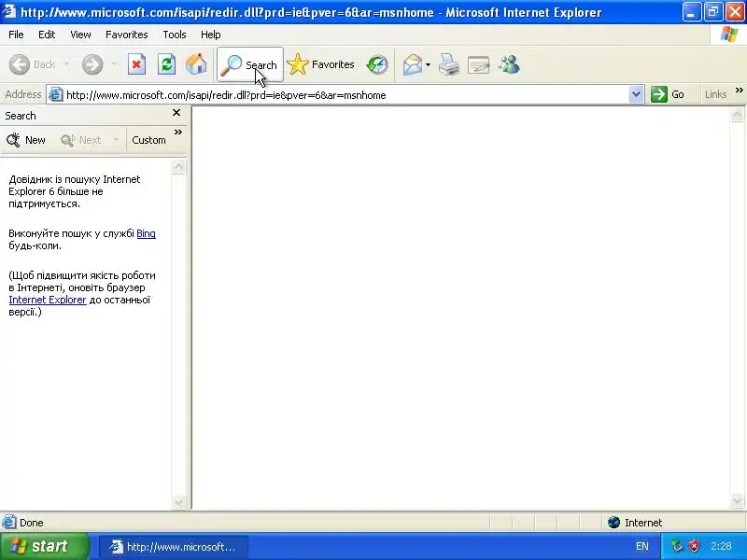Click the title bar Internet Explorer icon
Viewport: 747px width, 560px height.
pos(8,11)
